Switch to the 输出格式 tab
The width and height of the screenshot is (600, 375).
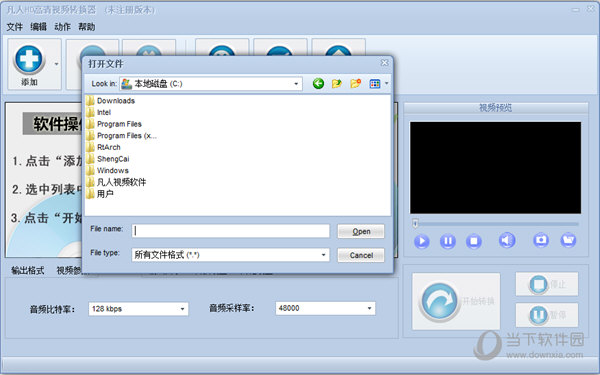coord(28,271)
